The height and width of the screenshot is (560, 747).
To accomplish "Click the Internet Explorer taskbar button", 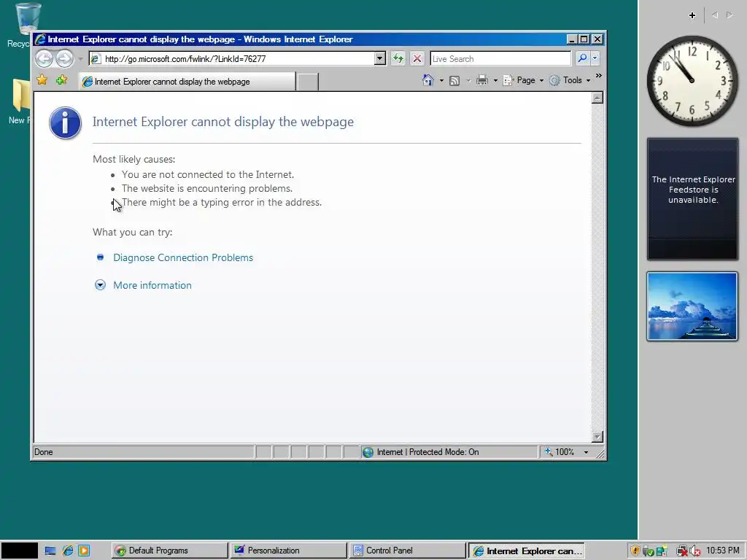I will [x=527, y=551].
